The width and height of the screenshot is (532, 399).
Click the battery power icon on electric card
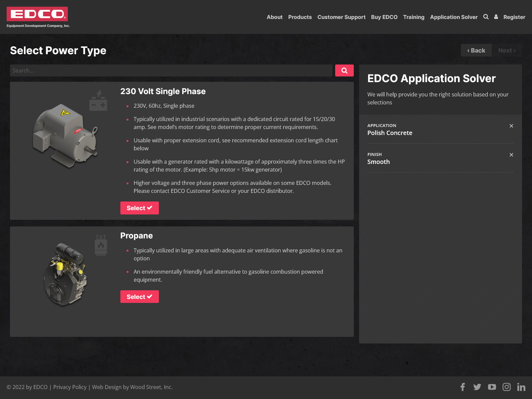98,100
